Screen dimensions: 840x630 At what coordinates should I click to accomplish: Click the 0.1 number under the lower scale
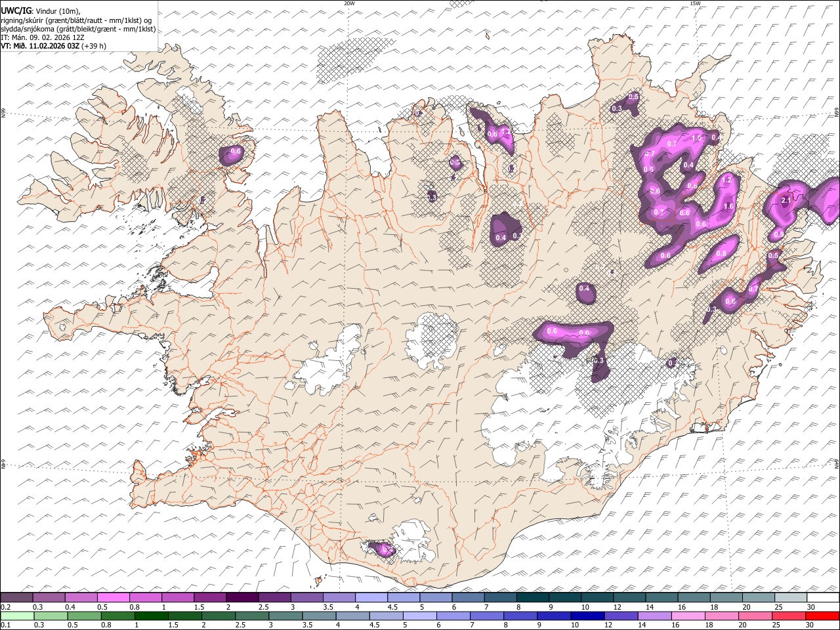point(5,625)
